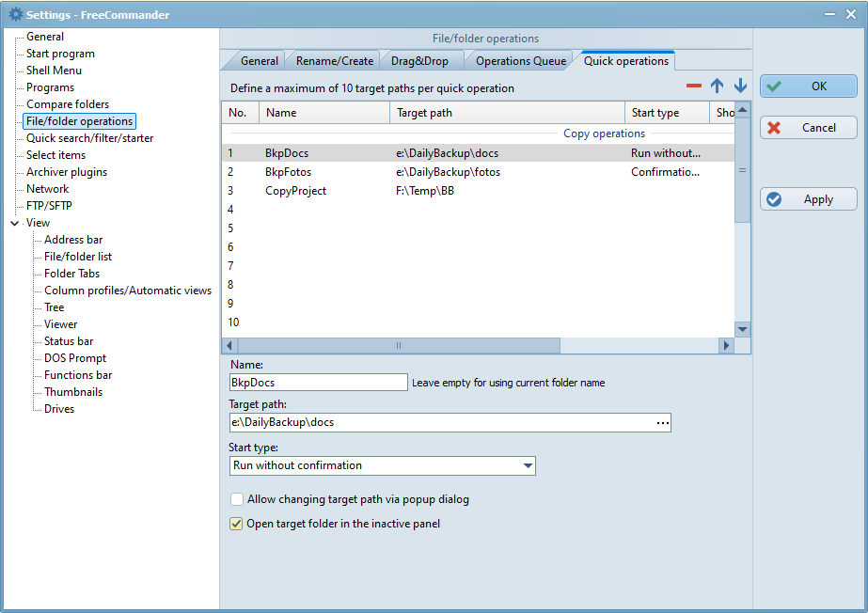Image resolution: width=868 pixels, height=613 pixels.
Task: Open Archiver plugins settings
Action: [67, 172]
